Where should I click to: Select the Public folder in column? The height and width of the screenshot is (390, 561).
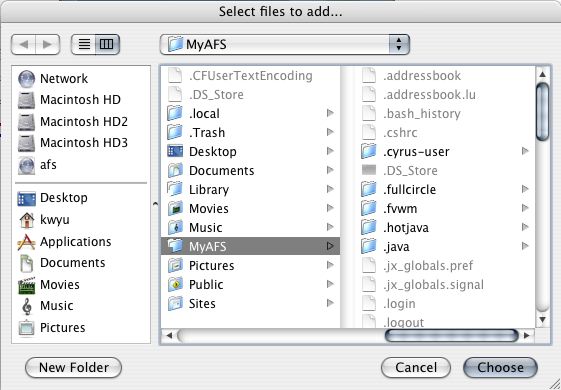(250, 284)
